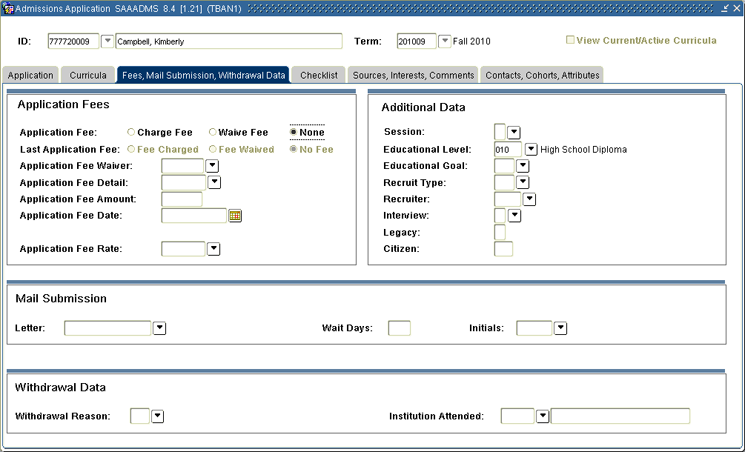Toggle the Legacy checkbox
This screenshot has width=745, height=452.
pos(500,232)
